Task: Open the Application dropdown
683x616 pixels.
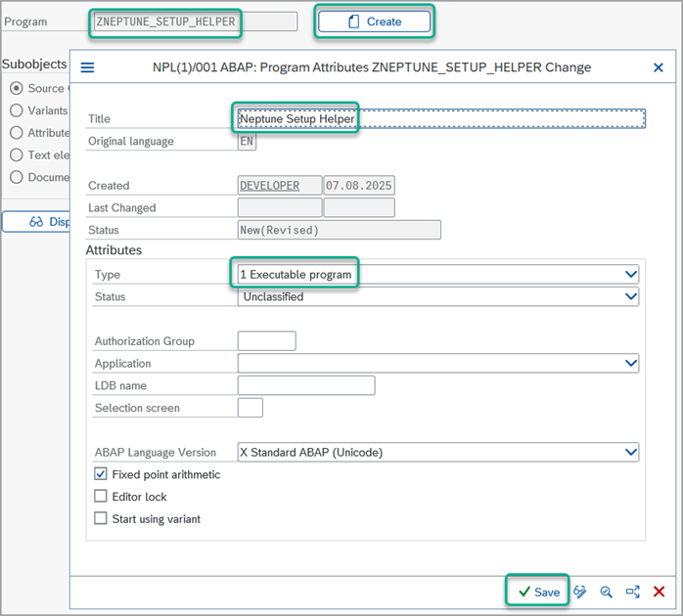Action: click(631, 363)
